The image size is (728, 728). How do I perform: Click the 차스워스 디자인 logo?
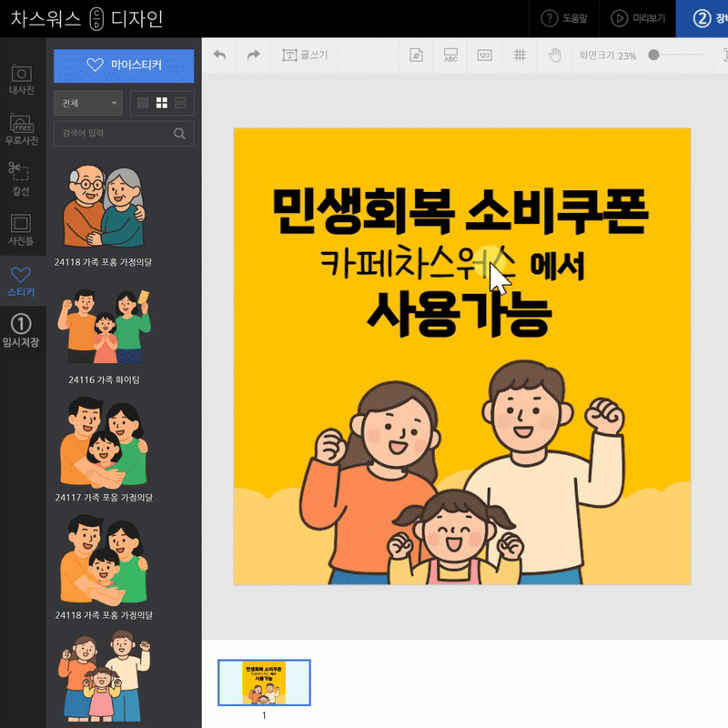coord(86,19)
